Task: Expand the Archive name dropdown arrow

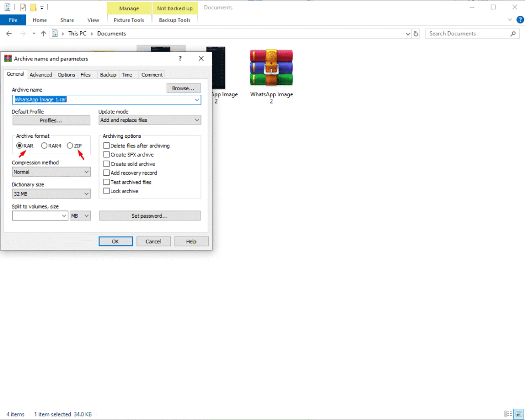Action: pos(196,100)
